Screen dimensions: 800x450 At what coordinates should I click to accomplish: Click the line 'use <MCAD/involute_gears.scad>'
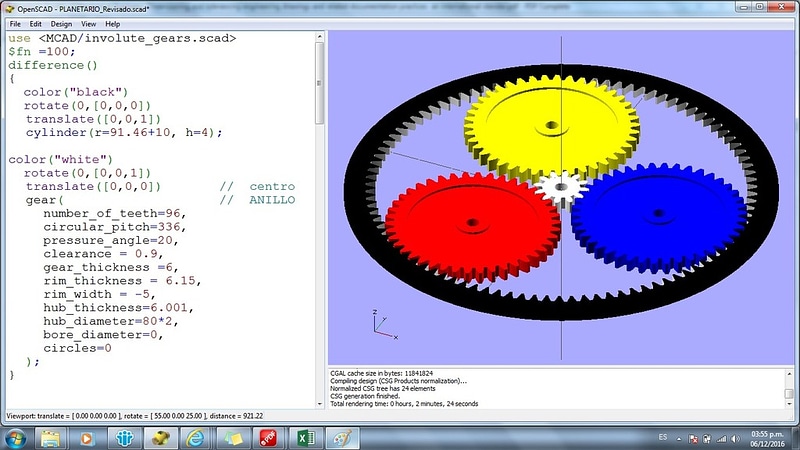point(122,38)
